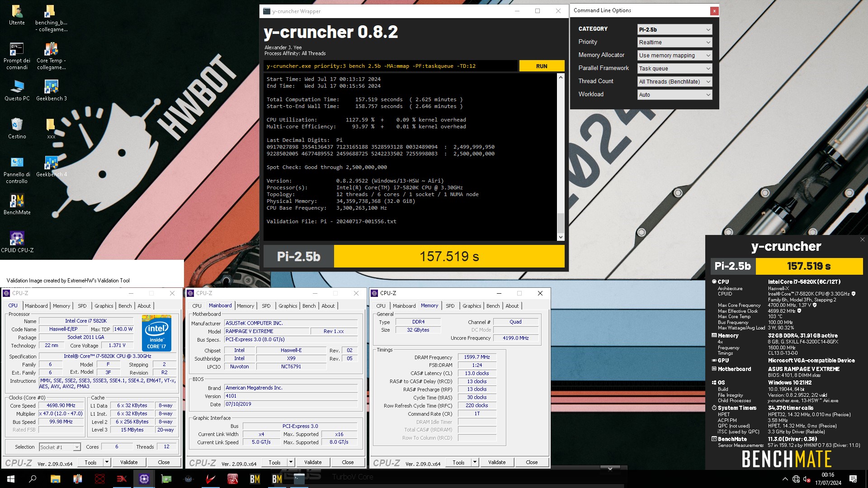Click the 157.519 s yellow result bar
868x488 pixels.
tap(449, 257)
